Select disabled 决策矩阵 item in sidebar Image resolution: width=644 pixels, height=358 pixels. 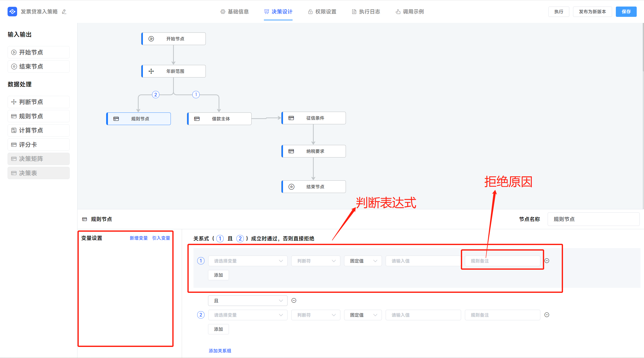click(38, 159)
